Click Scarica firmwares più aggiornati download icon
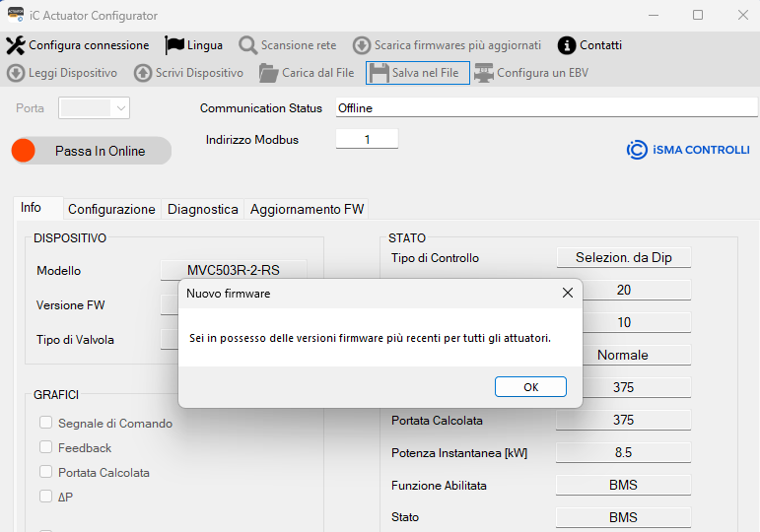Screen dimensions: 760x532 (x=362, y=45)
